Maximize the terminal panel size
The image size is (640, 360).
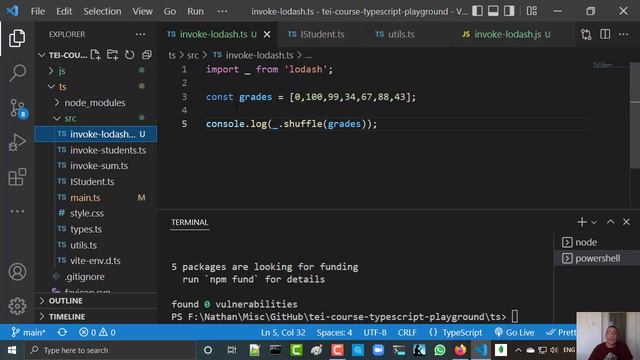click(610, 222)
